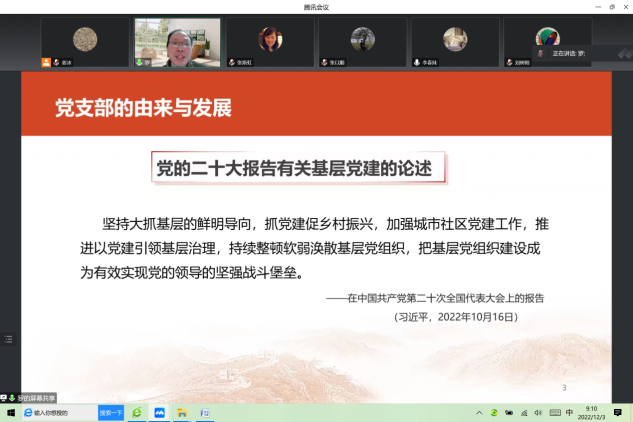Open File Explorer from the taskbar
Image resolution: width=633 pixels, height=422 pixels.
[x=182, y=412]
